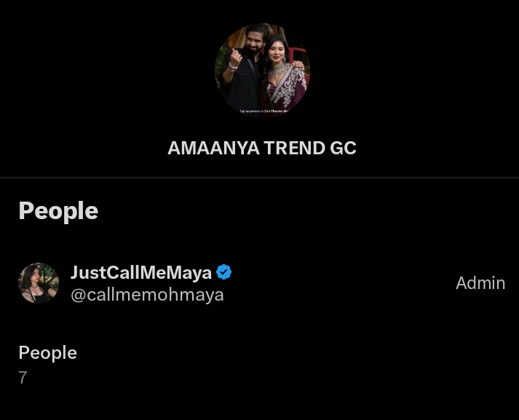Click the divider line below group title
Image resolution: width=519 pixels, height=420 pixels.
point(259,178)
